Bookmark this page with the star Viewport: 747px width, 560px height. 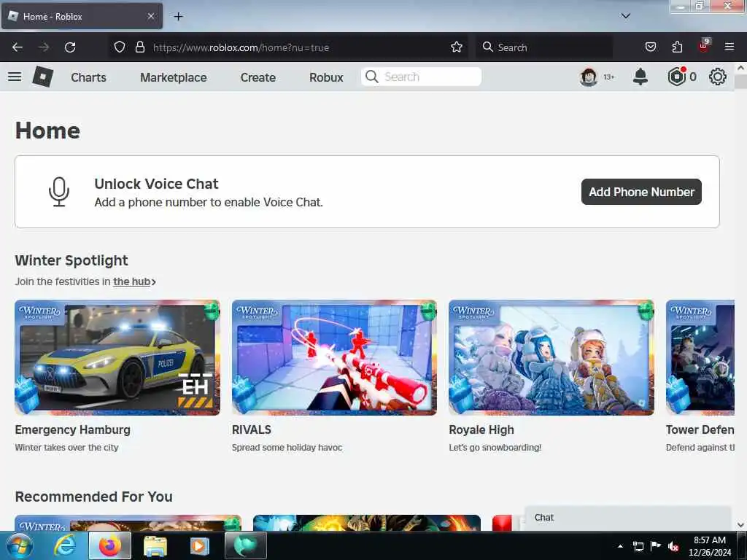tap(457, 47)
